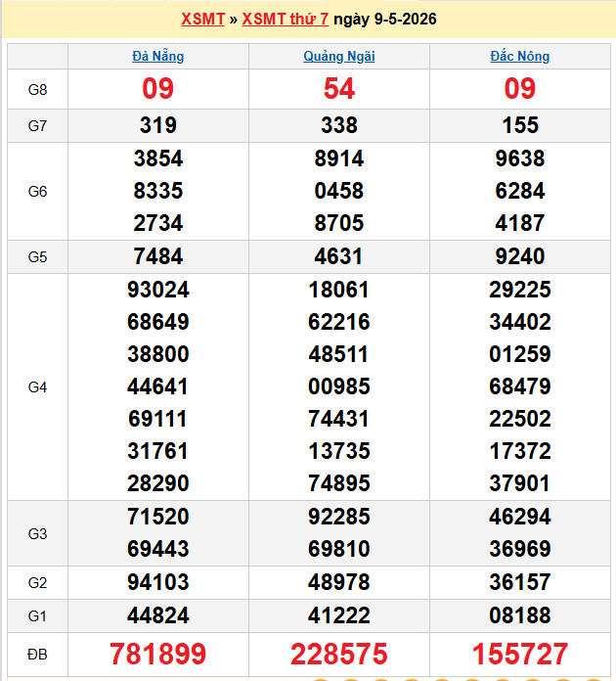Click the G7 result 338
616x681 pixels.
point(339,125)
